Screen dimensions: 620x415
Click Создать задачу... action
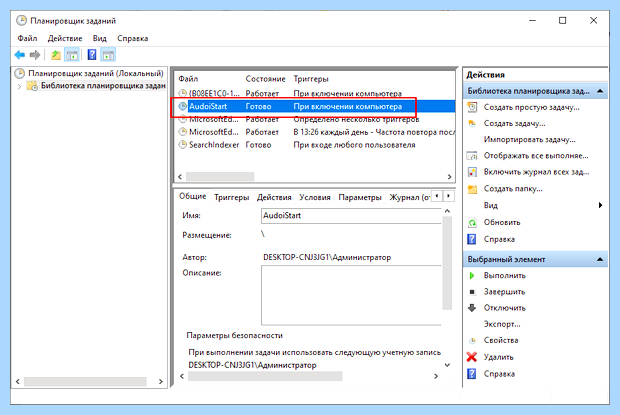pyautogui.click(x=514, y=124)
